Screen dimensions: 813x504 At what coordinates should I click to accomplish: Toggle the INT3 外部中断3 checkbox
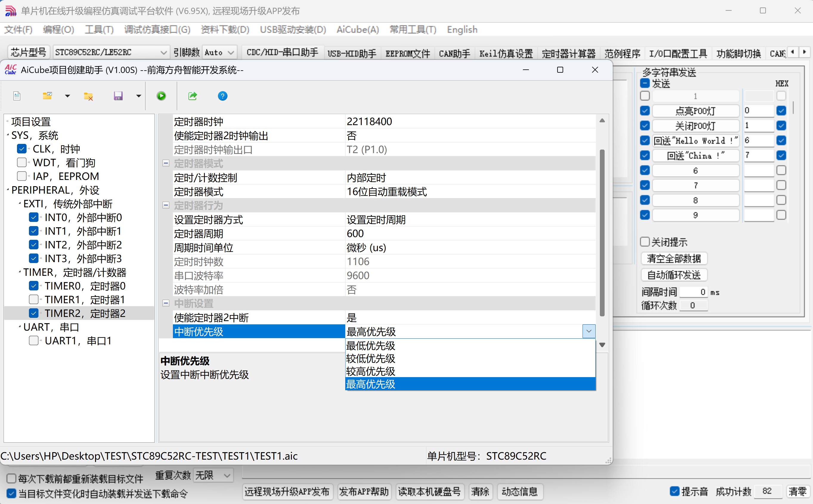(x=34, y=258)
